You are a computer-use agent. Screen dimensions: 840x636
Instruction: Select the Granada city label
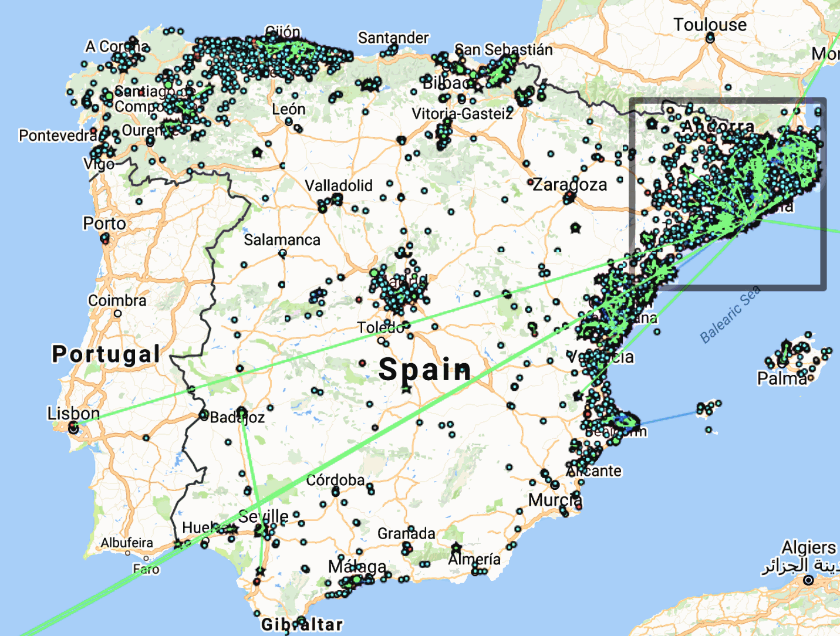point(406,533)
